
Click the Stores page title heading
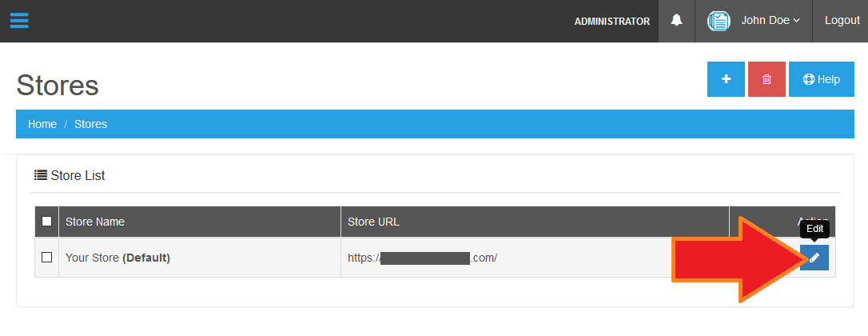58,85
